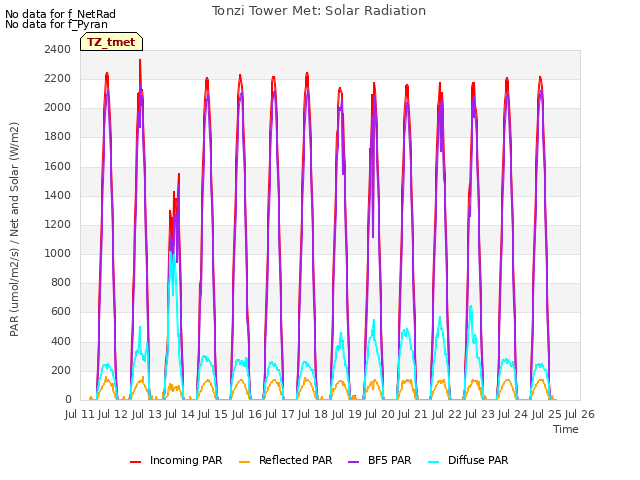This screenshot has height=480, width=640.
Task: Click the Jul 26 x-axis tick label
Action: [x=580, y=414]
